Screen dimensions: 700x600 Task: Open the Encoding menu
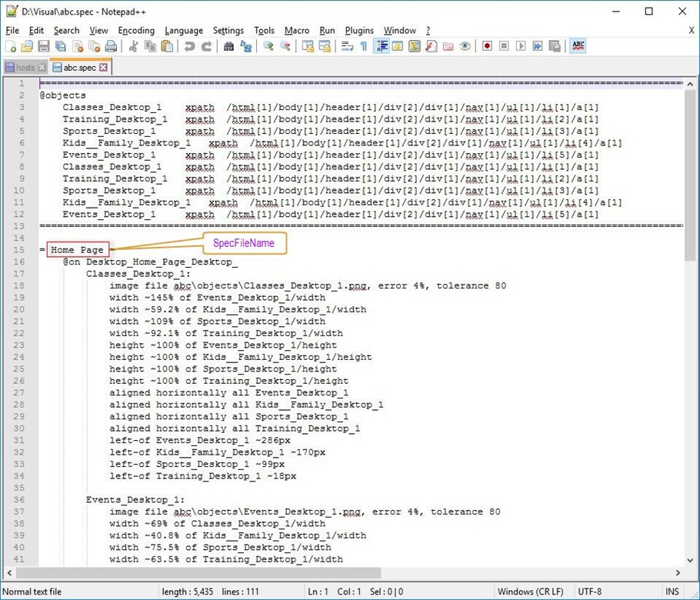(x=136, y=30)
